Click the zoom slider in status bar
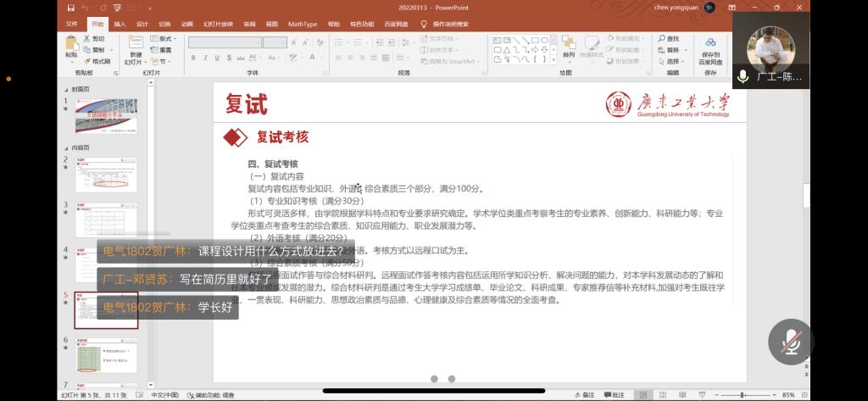 743,395
